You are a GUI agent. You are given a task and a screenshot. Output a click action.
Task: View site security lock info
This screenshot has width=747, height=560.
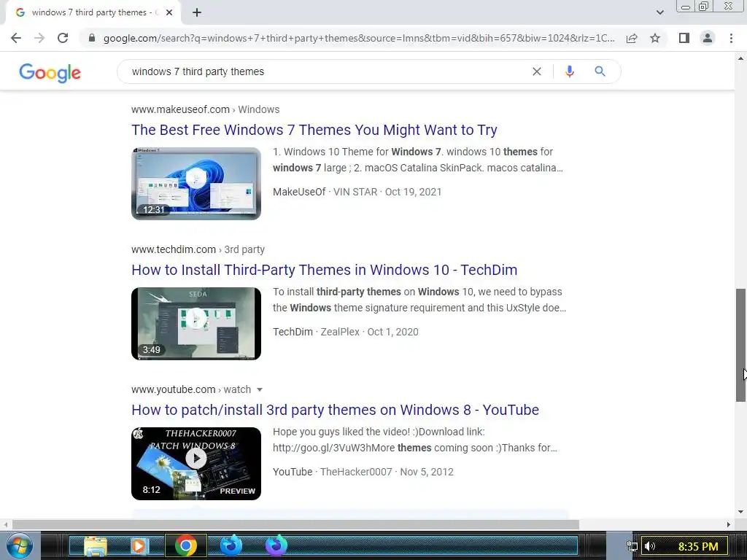click(92, 38)
